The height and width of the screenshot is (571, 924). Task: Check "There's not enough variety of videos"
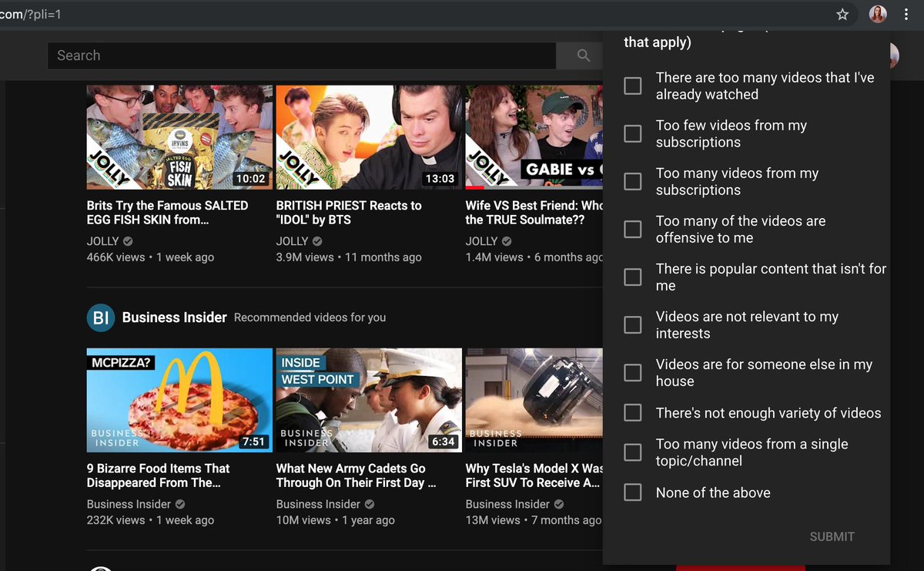[633, 413]
